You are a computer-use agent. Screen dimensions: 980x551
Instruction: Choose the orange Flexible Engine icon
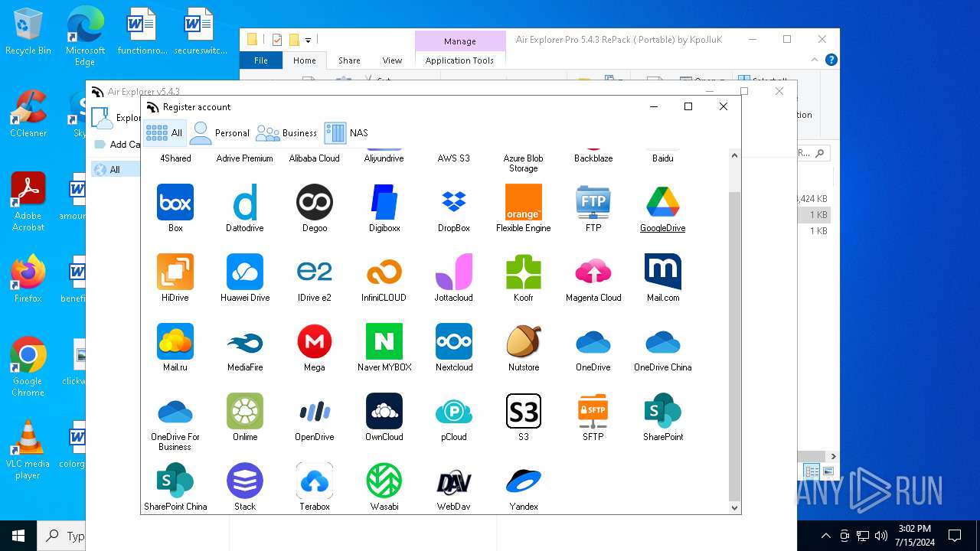(x=524, y=202)
